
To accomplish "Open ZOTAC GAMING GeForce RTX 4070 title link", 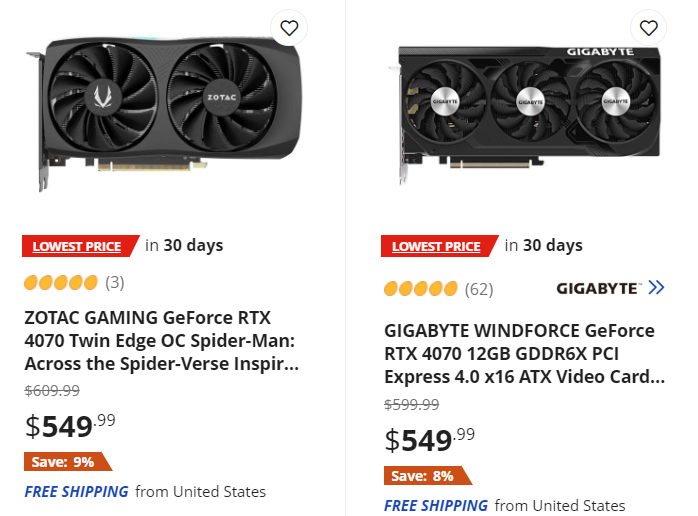I will [161, 340].
